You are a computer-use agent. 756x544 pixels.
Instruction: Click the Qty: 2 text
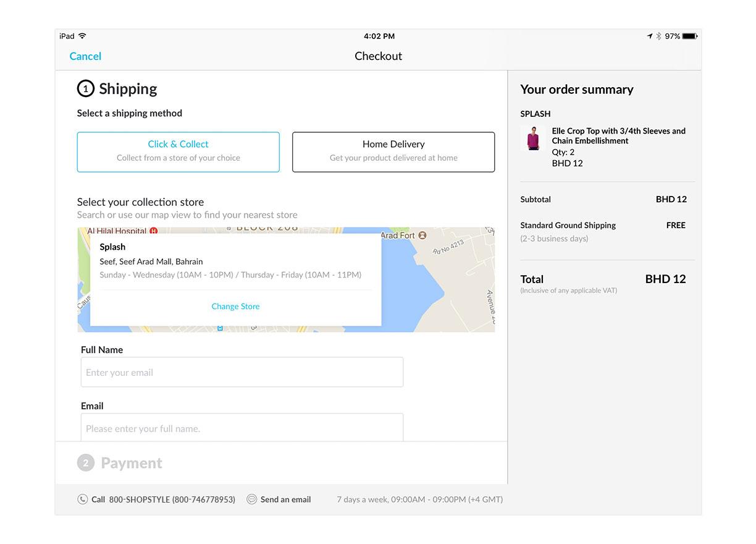click(563, 152)
